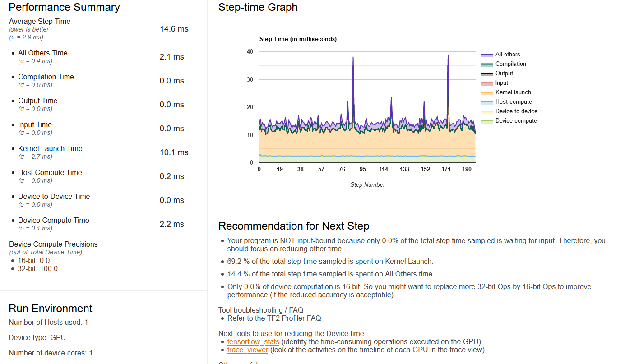Screen dimensions: 625x364
Task: Click the Refer to the TF2 Profiler FAQ text
Action: (274, 318)
